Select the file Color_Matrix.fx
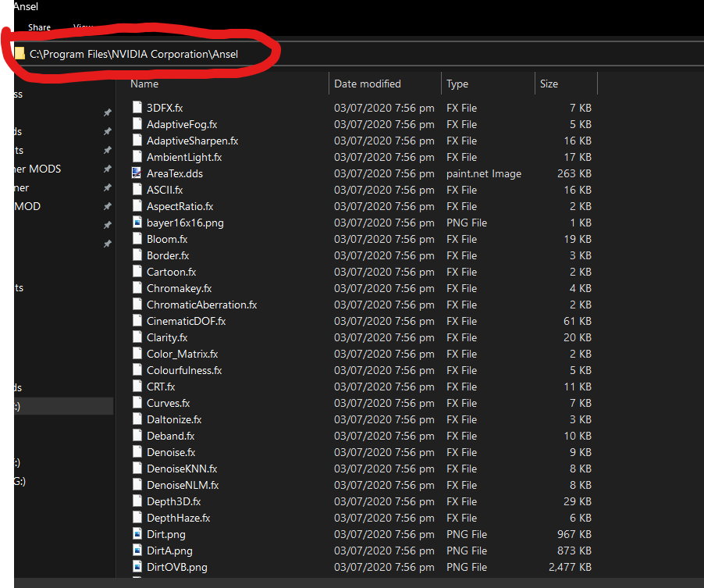This screenshot has width=704, height=588. coord(183,354)
